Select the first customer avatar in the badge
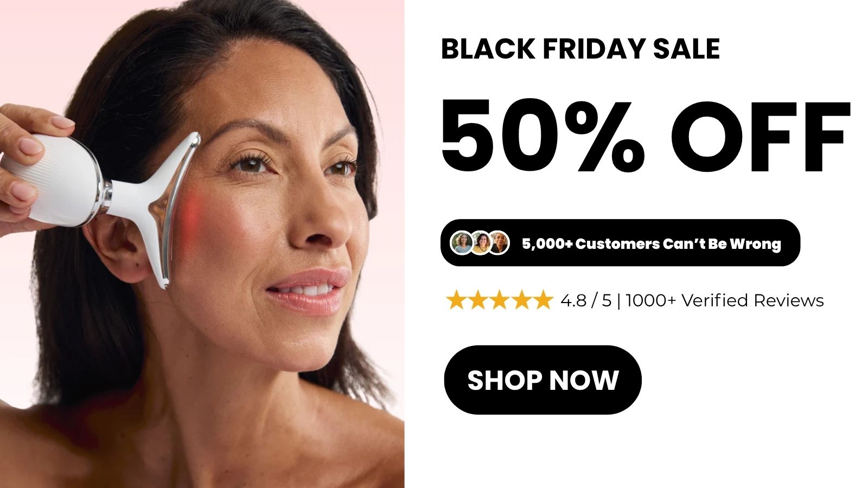The width and height of the screenshot is (868, 488). tap(462, 243)
